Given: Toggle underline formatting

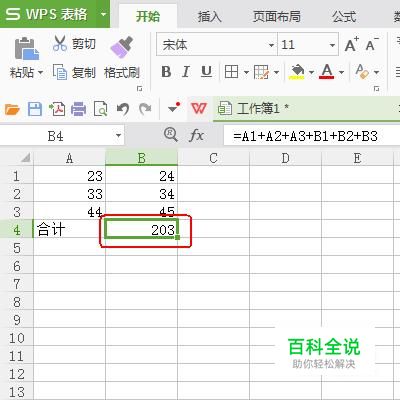Looking at the screenshot, I should coord(206,72).
